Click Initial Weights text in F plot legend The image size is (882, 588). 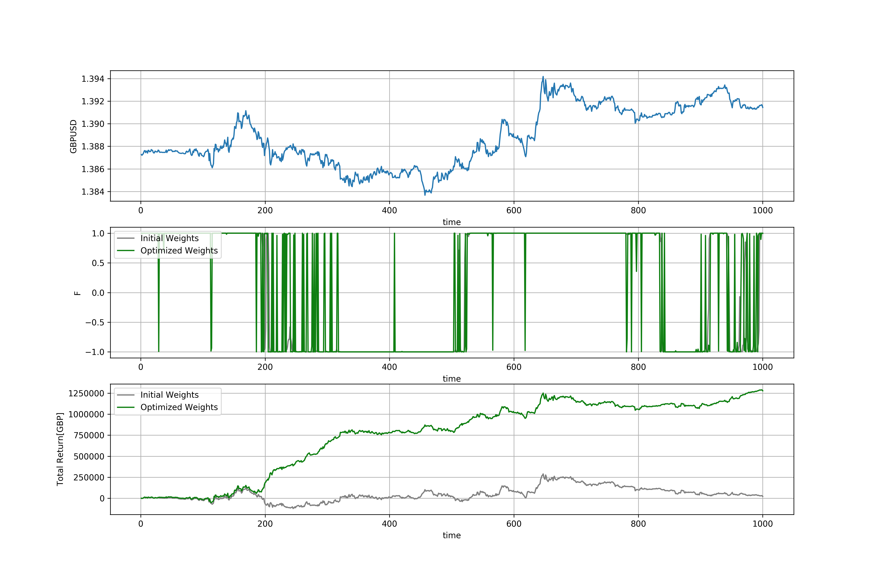[x=170, y=238]
